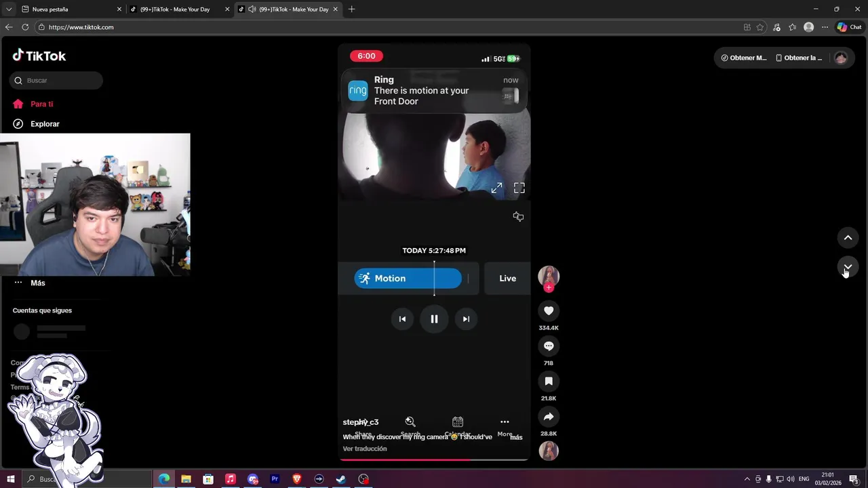
Task: Open Brave browser from the taskbar
Action: tap(297, 479)
